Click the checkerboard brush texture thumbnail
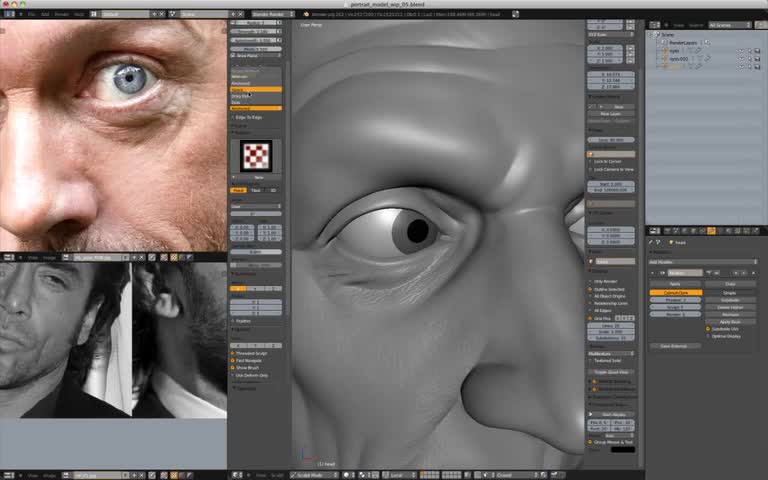Viewport: 768px width, 480px height. point(256,156)
